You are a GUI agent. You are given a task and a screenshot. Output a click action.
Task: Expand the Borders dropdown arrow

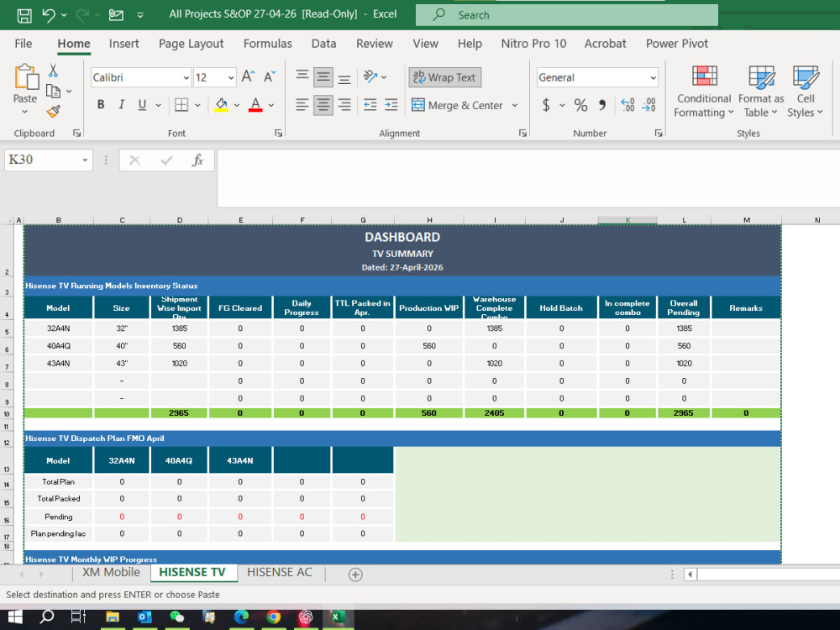197,105
